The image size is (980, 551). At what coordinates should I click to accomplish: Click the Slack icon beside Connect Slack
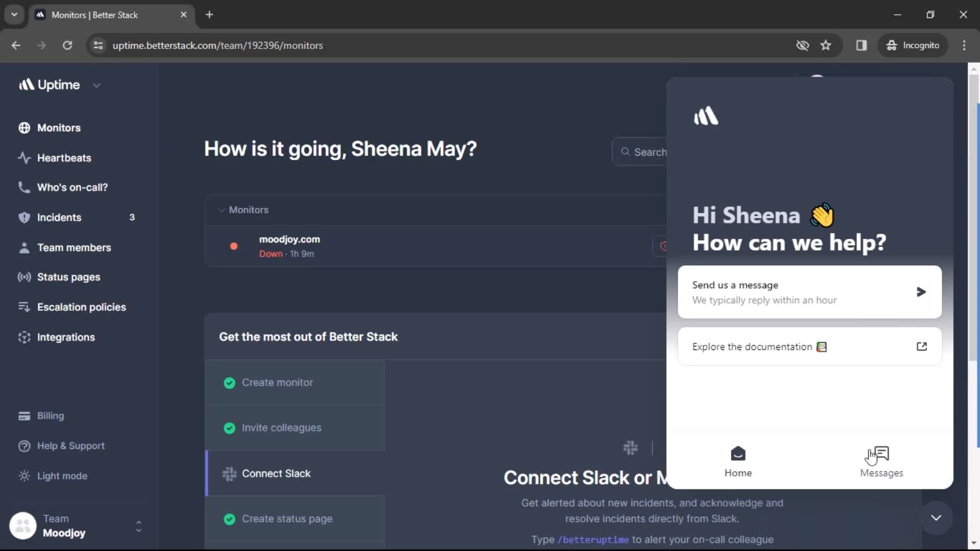click(x=229, y=474)
